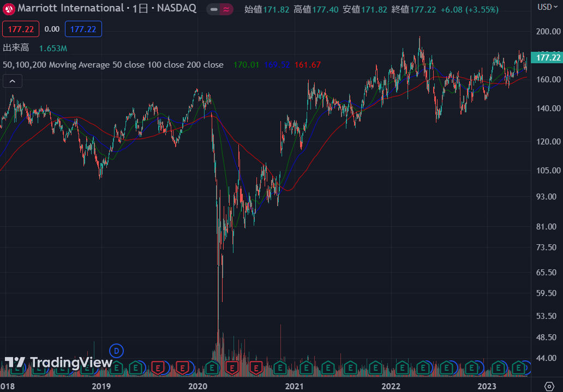563x392 pixels.
Task: Click the grey dash icon in header pill
Action: click(214, 9)
